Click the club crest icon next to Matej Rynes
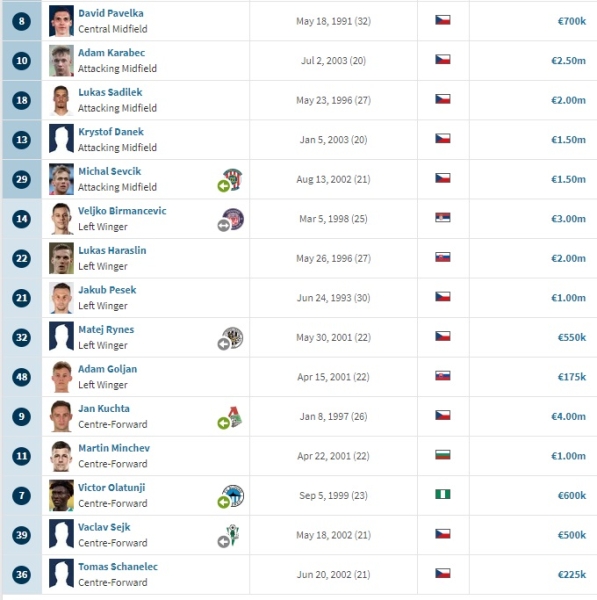597x600 pixels. 233,337
